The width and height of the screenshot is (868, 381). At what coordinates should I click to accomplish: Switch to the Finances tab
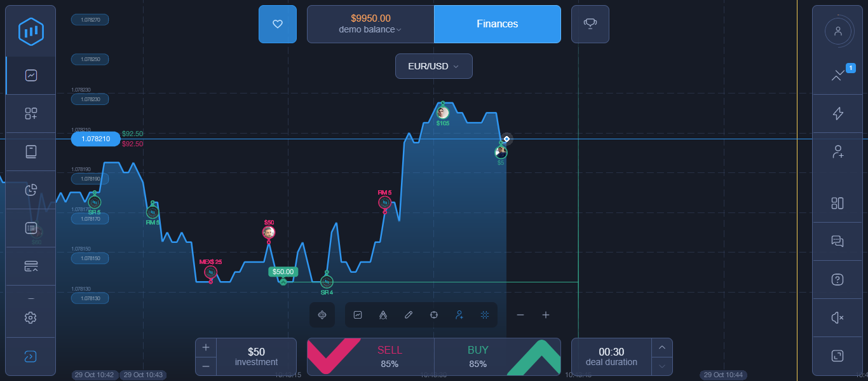(x=497, y=24)
